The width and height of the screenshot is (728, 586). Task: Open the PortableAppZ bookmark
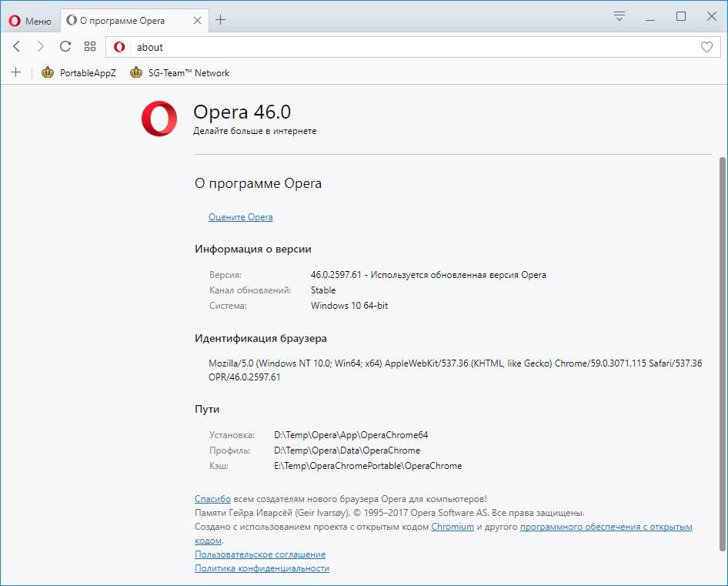[x=78, y=73]
